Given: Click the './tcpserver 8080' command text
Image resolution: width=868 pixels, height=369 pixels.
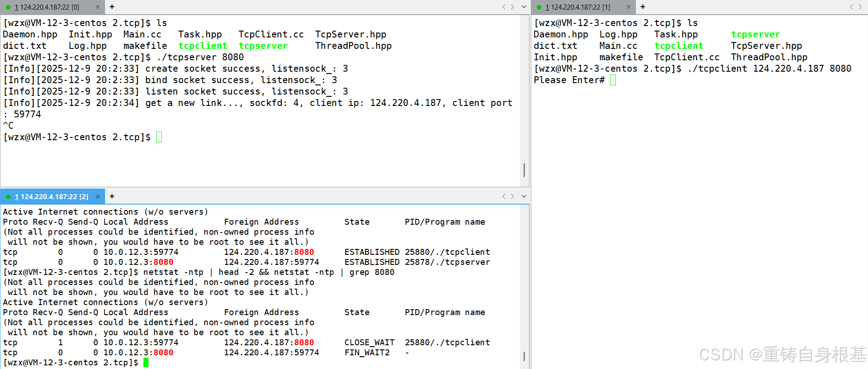Looking at the screenshot, I should pyautogui.click(x=200, y=57).
